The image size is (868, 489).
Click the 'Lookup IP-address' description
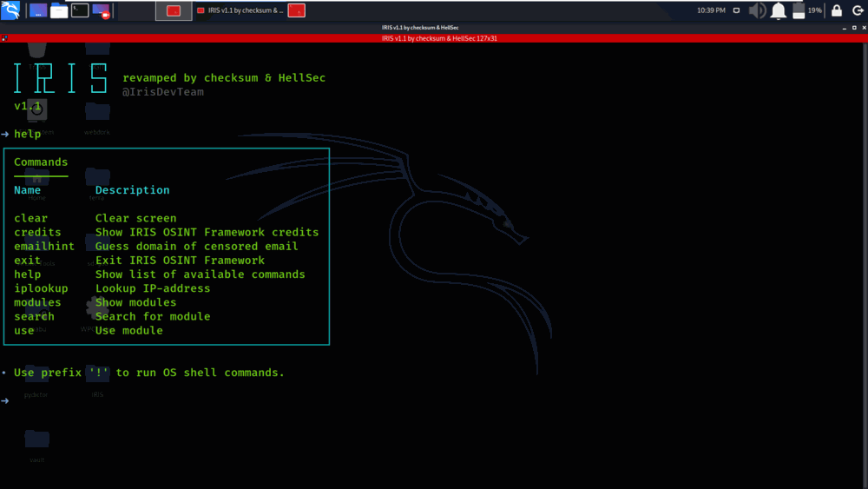click(153, 288)
